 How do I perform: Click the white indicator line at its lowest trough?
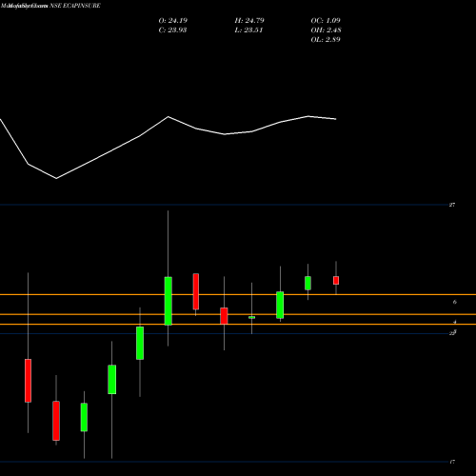point(56,178)
